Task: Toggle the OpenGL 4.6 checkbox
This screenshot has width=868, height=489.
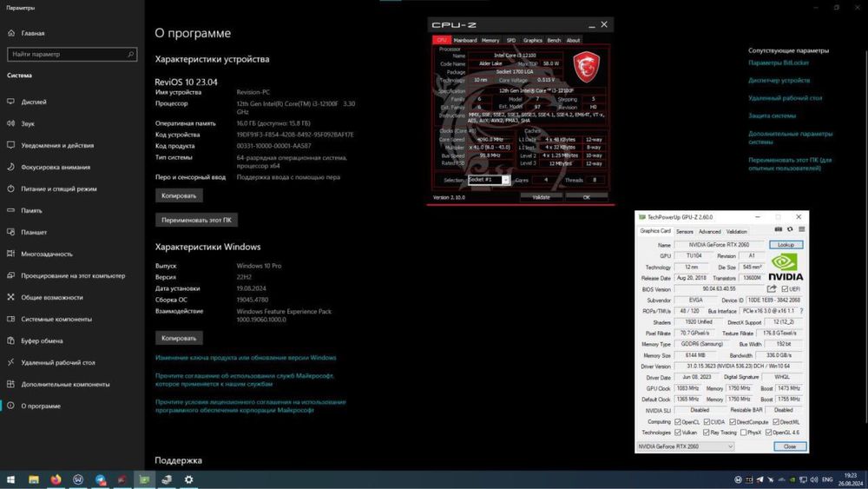Action: click(x=768, y=433)
